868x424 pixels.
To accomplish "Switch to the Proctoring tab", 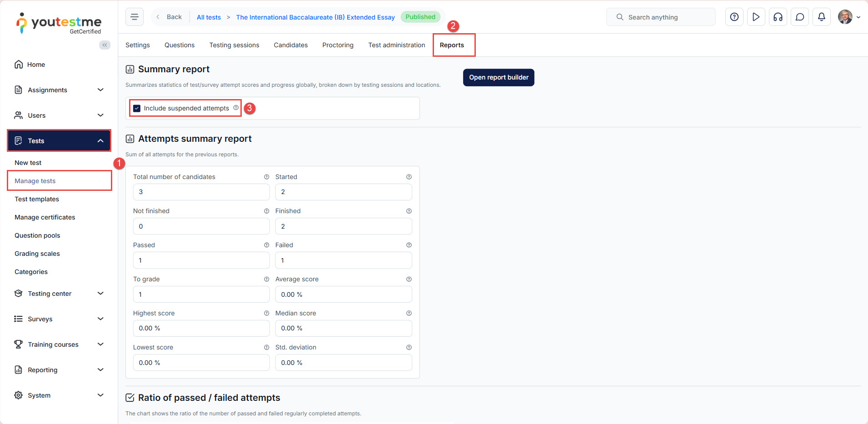I will click(338, 45).
